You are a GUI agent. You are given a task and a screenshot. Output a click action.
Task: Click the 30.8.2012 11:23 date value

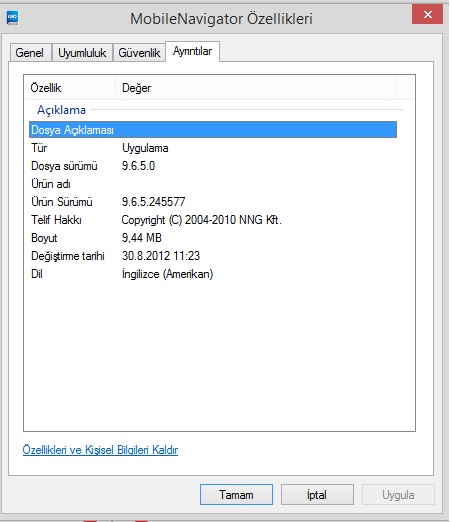click(x=161, y=256)
